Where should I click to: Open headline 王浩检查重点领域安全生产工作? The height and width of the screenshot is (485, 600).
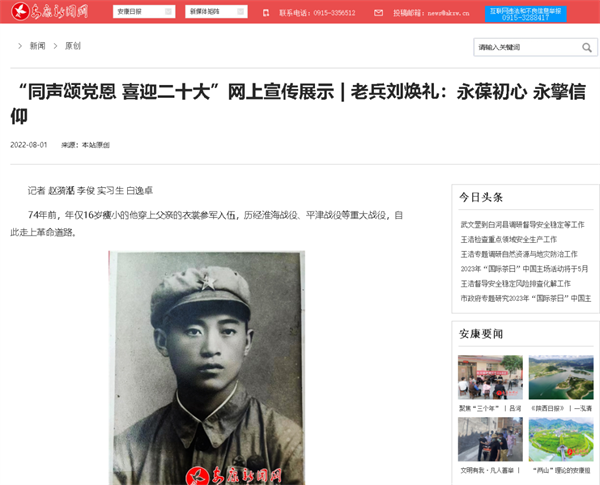coord(509,239)
